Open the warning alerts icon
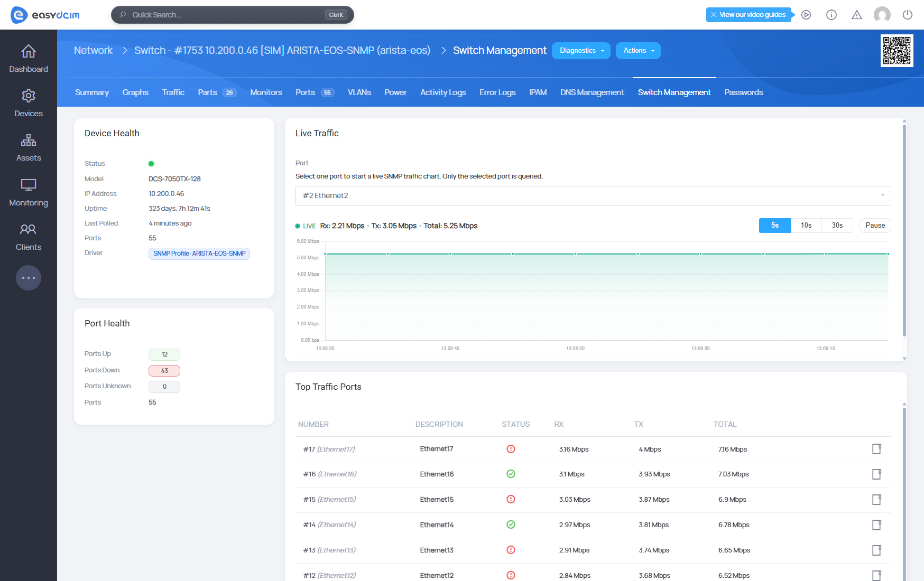Viewport: 924px width, 581px height. pos(857,15)
